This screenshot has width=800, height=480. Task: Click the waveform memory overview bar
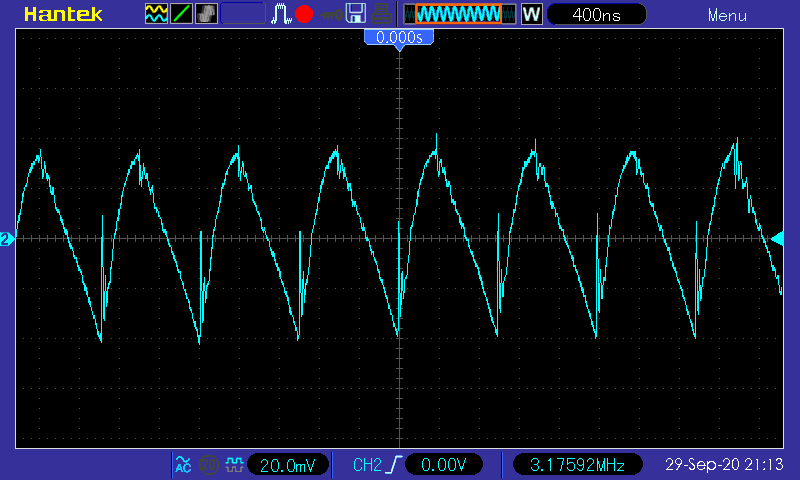point(460,14)
